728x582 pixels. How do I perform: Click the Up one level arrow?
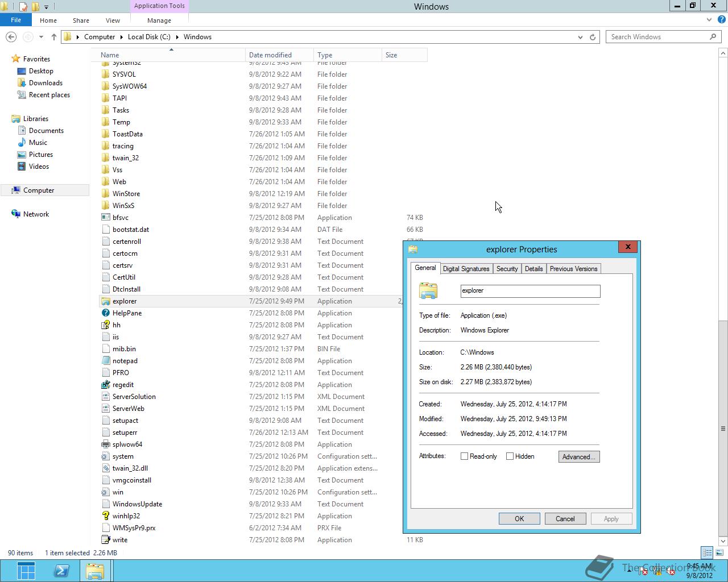coord(54,37)
